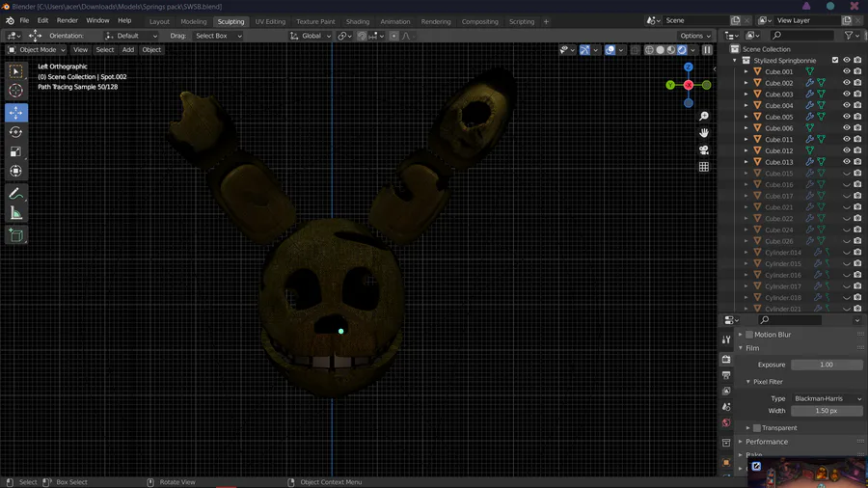Screen dimensions: 868x488
Task: Enable the Motion Blur checkbox
Action: click(749, 335)
